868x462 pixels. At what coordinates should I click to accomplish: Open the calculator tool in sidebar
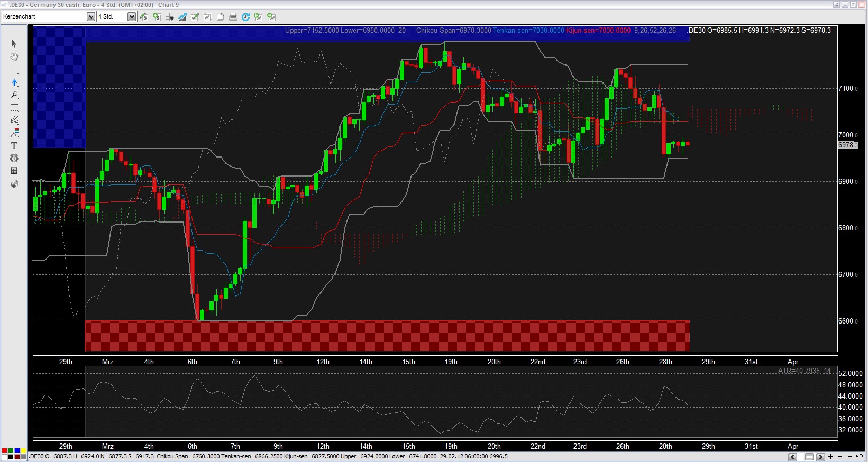(x=14, y=171)
